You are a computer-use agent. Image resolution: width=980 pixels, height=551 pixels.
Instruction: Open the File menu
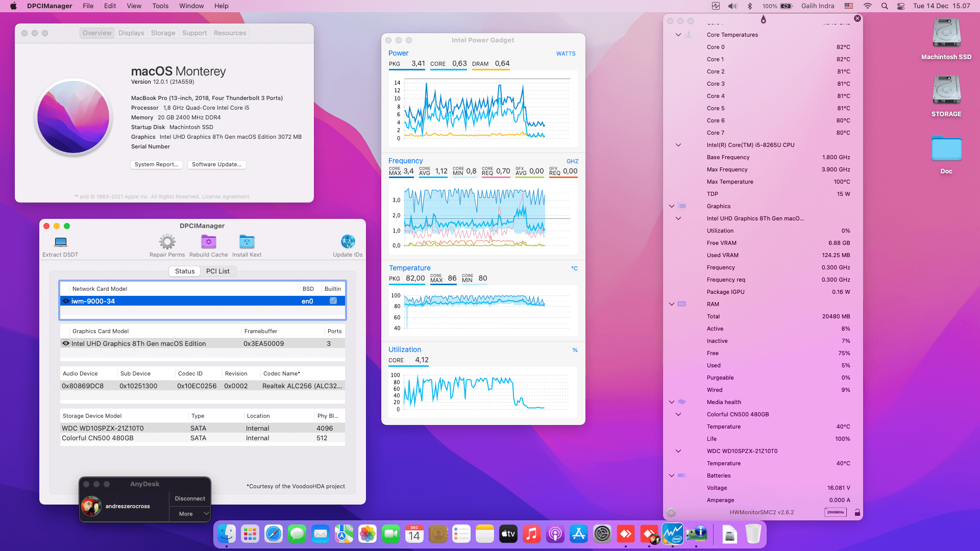pos(88,6)
